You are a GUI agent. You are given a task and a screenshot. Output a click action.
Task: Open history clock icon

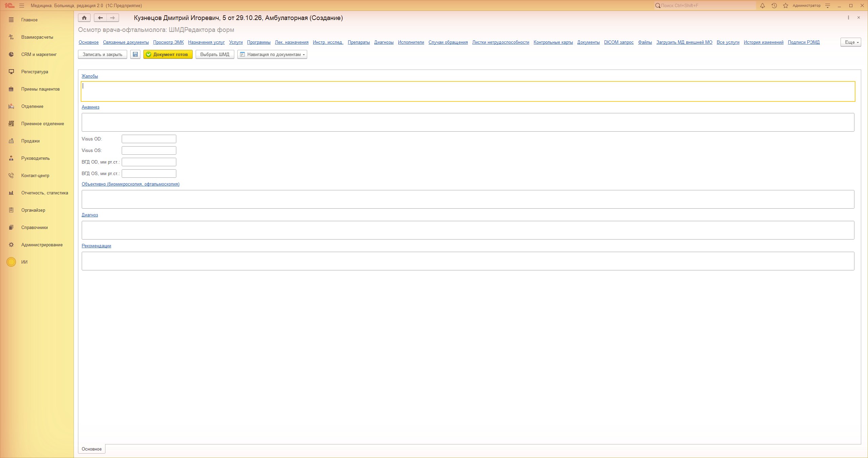click(774, 5)
